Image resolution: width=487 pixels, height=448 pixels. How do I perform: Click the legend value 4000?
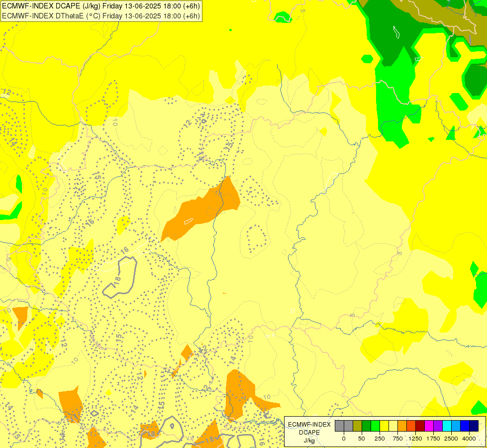(x=469, y=439)
